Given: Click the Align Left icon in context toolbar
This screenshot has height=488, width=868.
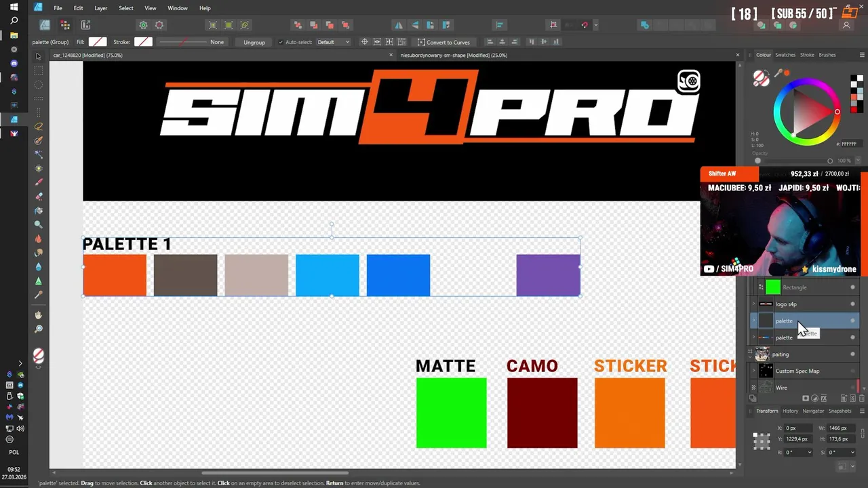Looking at the screenshot, I should (x=490, y=42).
